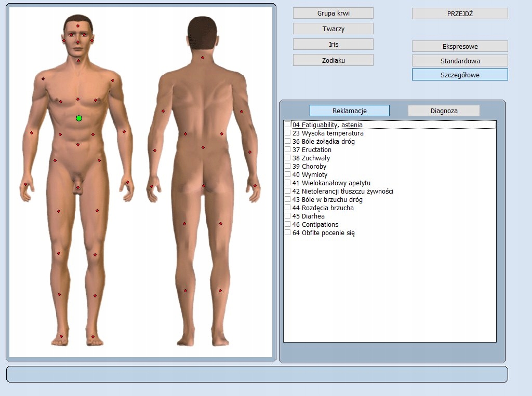Image resolution: width=532 pixels, height=396 pixels.
Task: Click the green point on the front abdomen
Action: pyautogui.click(x=79, y=118)
